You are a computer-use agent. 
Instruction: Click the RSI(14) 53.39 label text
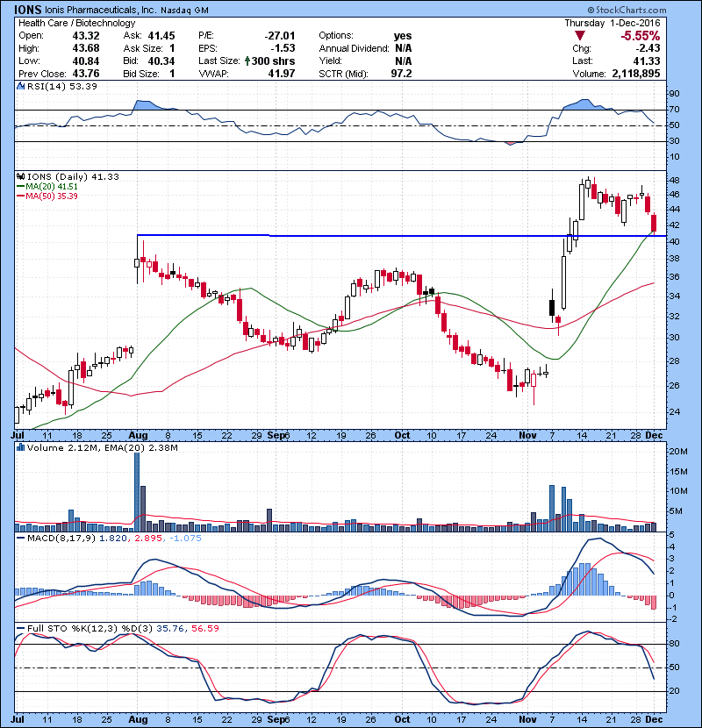[62, 86]
